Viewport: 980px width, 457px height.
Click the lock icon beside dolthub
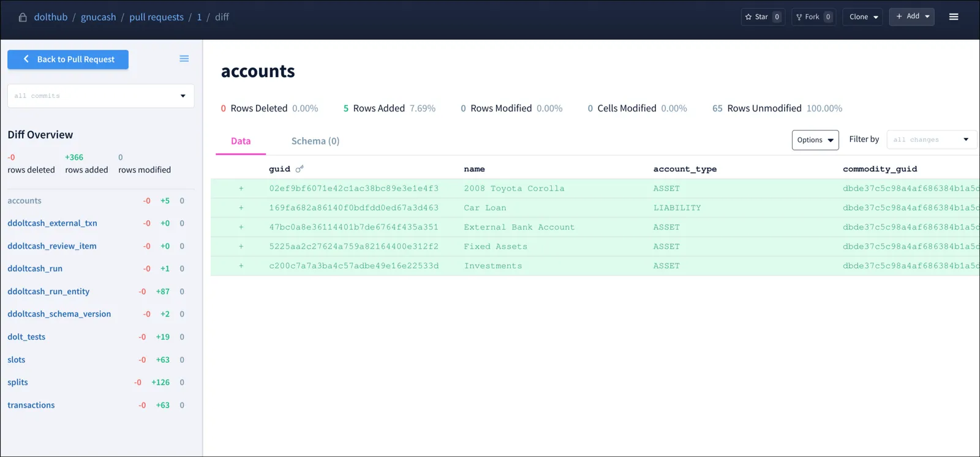pos(23,17)
